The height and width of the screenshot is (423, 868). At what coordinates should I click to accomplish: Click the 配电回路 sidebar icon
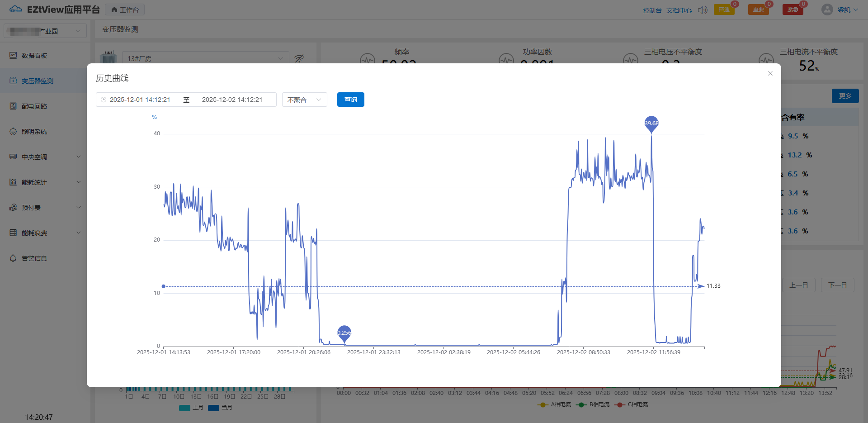point(13,106)
